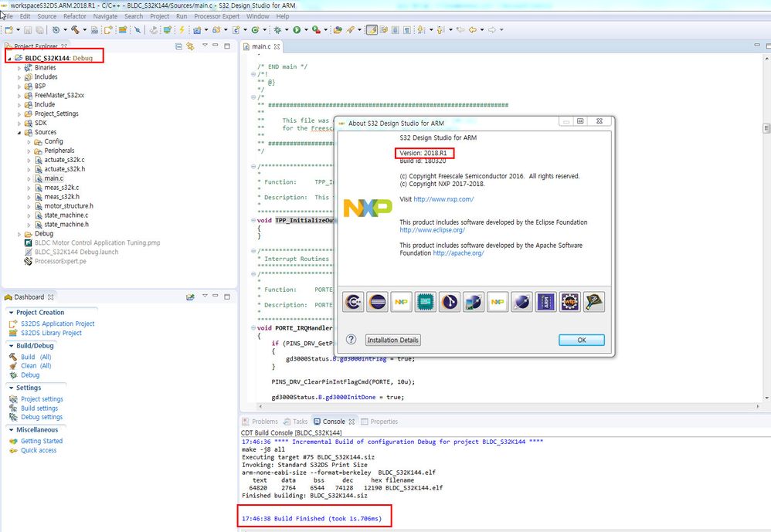Click Quick access link in Dashboard
The image size is (771, 532).
click(39, 450)
